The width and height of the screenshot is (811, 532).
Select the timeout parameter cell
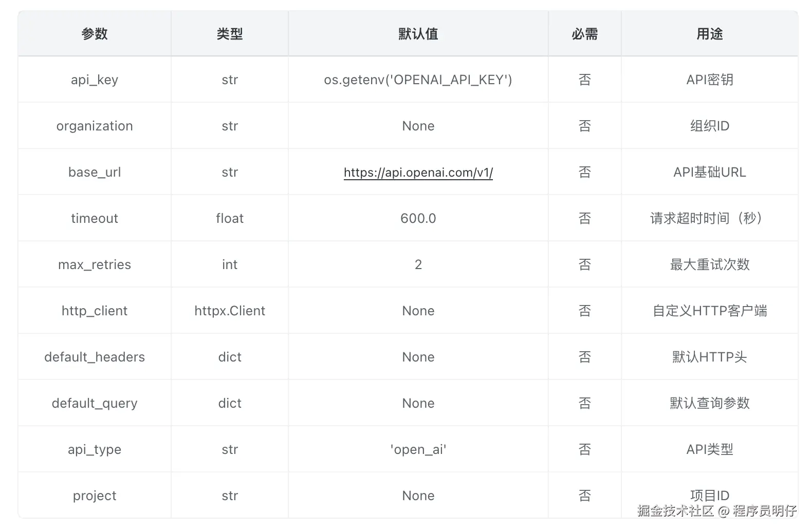coord(95,219)
